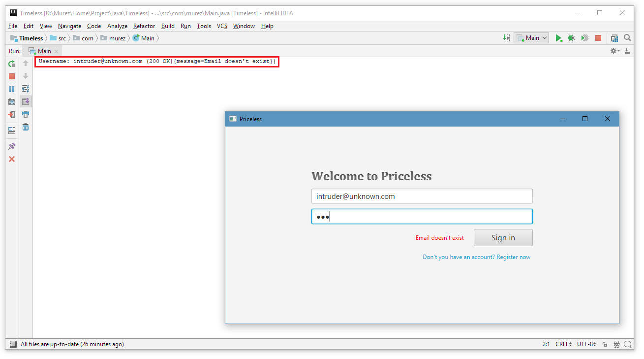Pause the program output
Image resolution: width=644 pixels, height=359 pixels.
point(12,89)
